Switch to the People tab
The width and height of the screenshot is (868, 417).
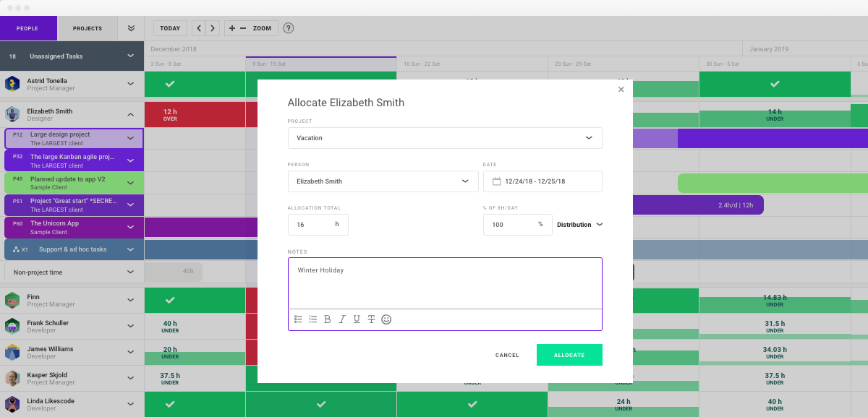27,28
